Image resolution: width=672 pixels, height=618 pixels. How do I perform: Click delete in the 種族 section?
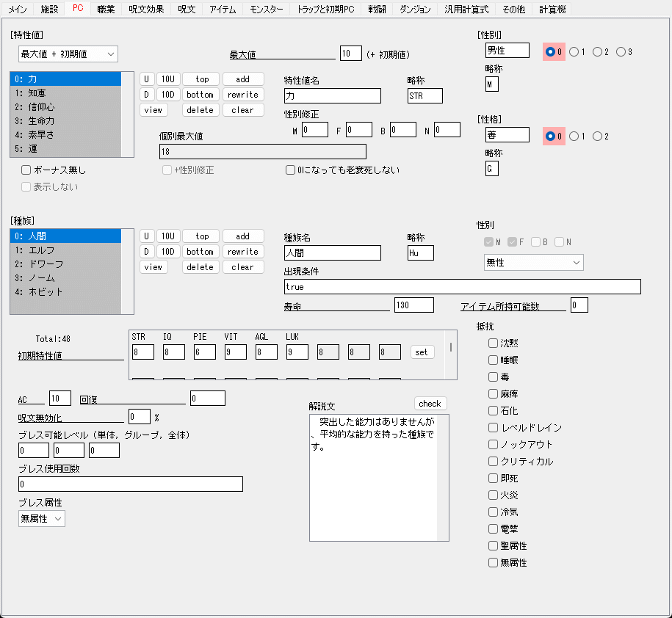[x=200, y=267]
